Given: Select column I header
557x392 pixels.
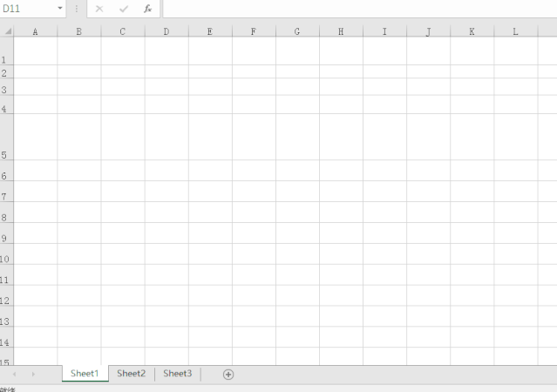Looking at the screenshot, I should click(x=384, y=31).
